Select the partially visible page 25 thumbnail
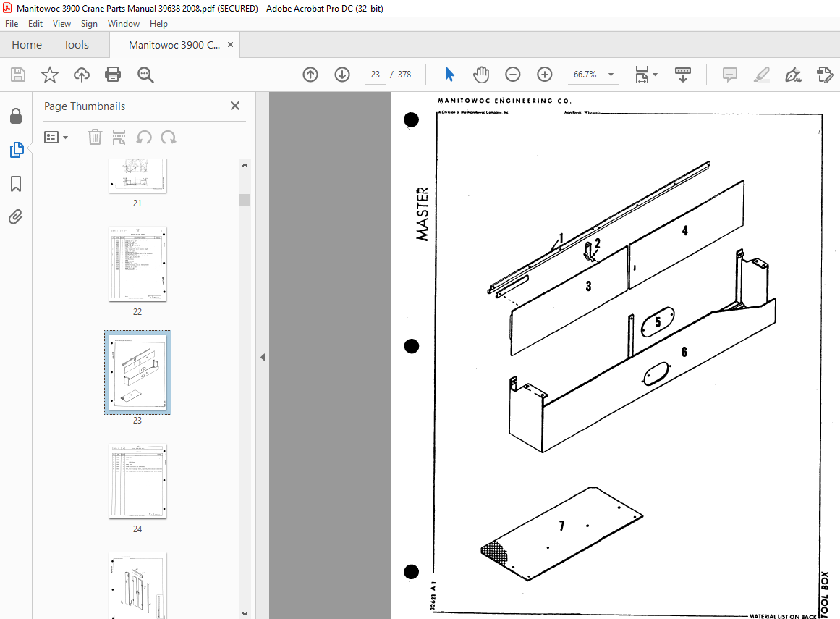 point(137,586)
